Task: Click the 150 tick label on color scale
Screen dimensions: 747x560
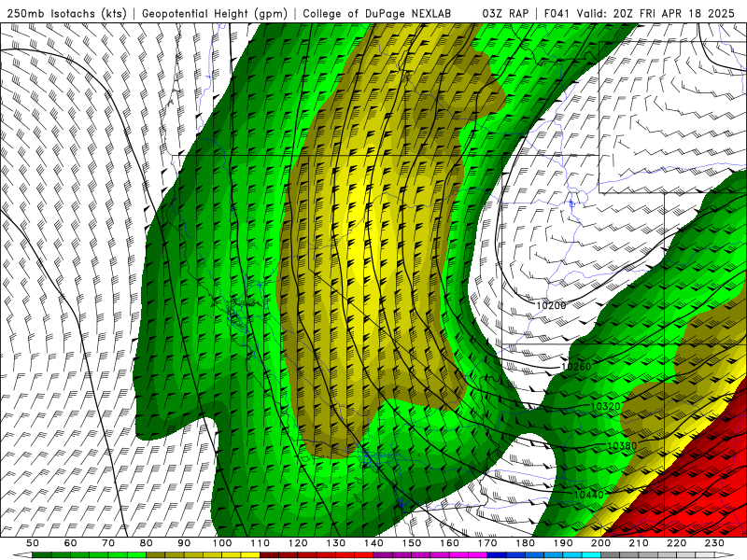Action: tap(412, 543)
